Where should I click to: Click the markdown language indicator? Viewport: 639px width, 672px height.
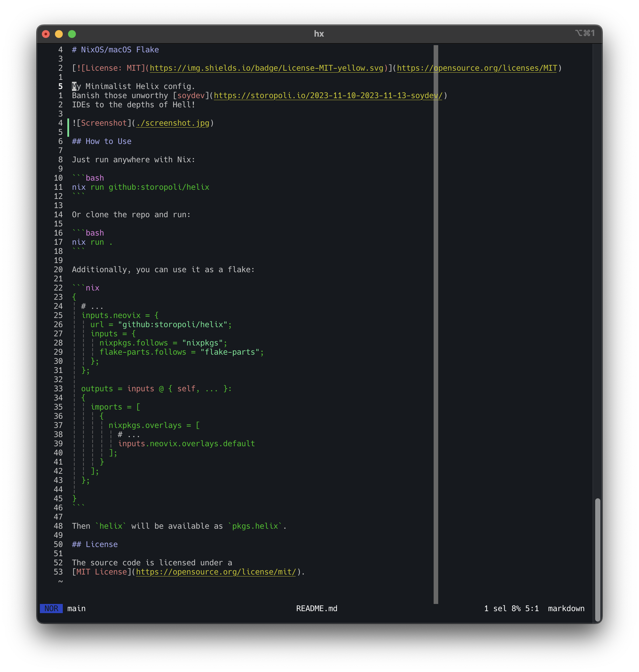(x=566, y=609)
